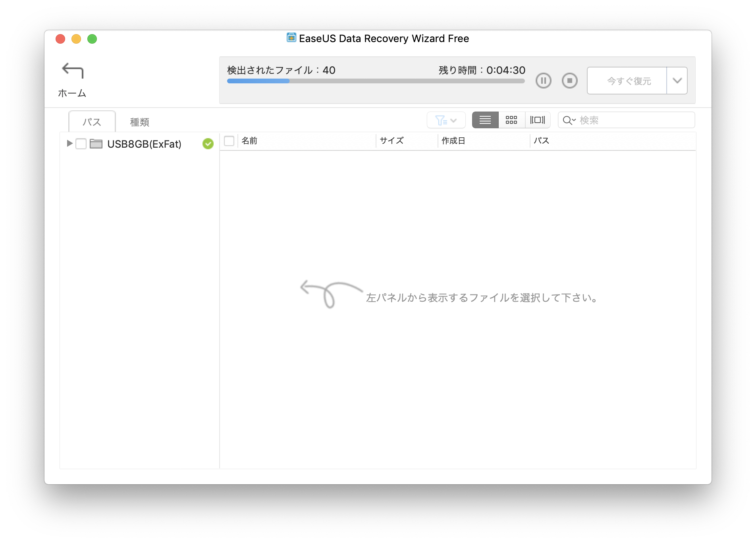This screenshot has height=543, width=756.
Task: Switch to grid thumbnail view
Action: pyautogui.click(x=511, y=120)
